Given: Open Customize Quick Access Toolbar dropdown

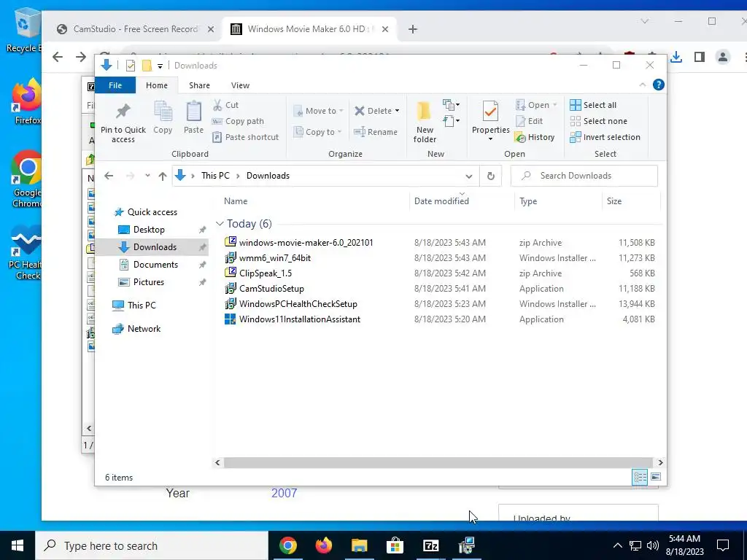Looking at the screenshot, I should [160, 66].
